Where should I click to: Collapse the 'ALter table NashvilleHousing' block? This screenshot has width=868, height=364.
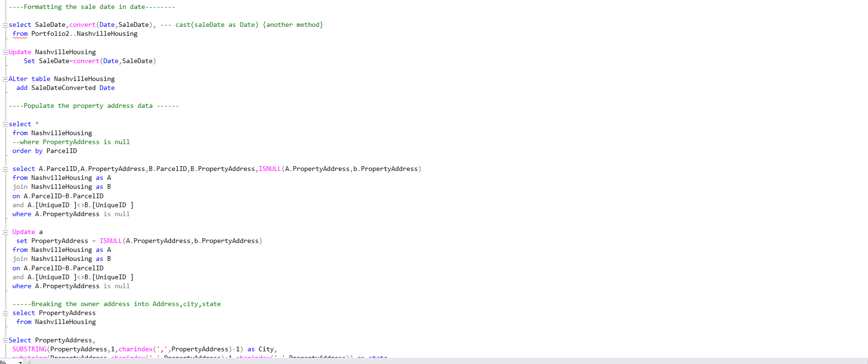[x=5, y=79]
